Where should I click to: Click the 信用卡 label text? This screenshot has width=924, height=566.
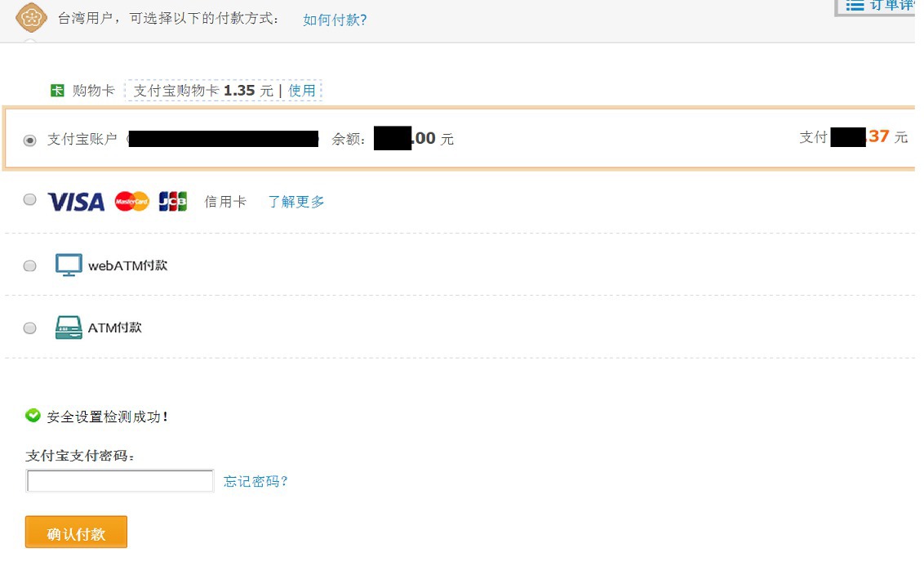click(225, 202)
